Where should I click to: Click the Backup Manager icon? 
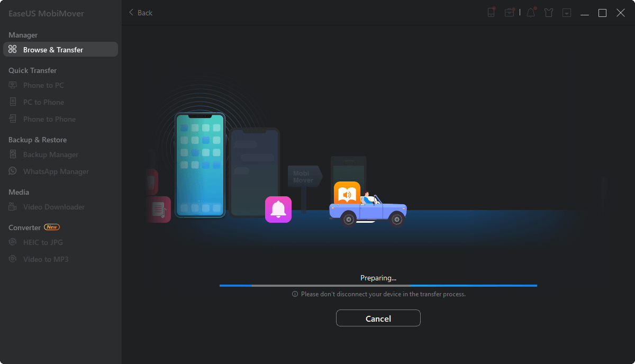click(13, 154)
